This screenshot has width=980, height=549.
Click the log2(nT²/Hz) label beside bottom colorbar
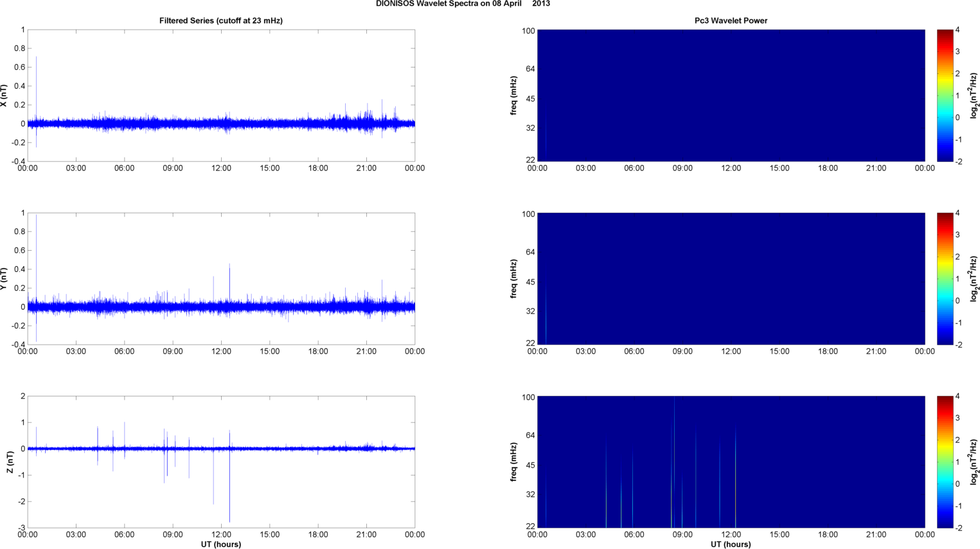click(974, 462)
